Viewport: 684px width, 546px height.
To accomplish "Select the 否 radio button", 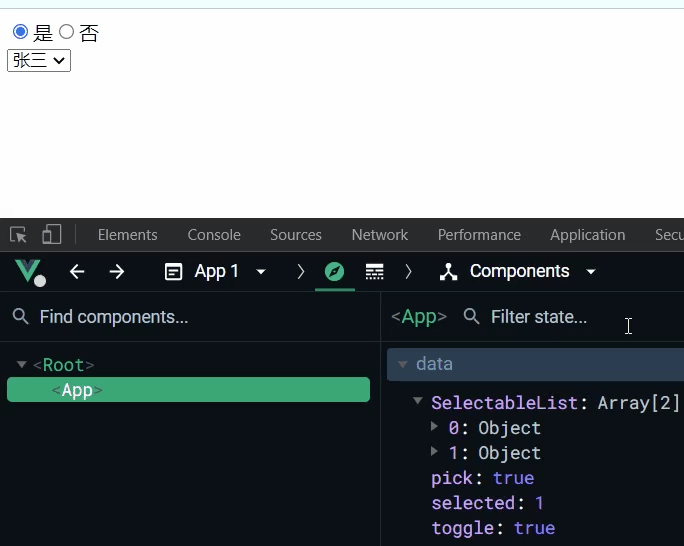I will tap(67, 32).
